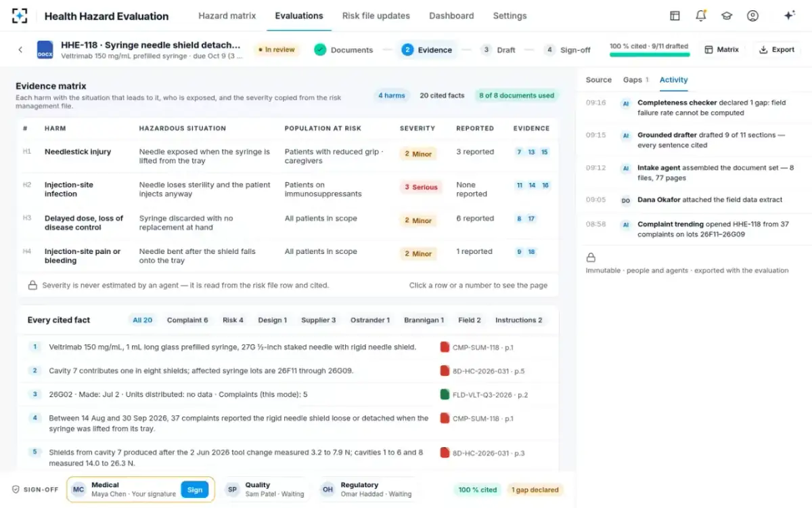This screenshot has width=812, height=508.
Task: Open the Matrix view button
Action: tap(721, 49)
